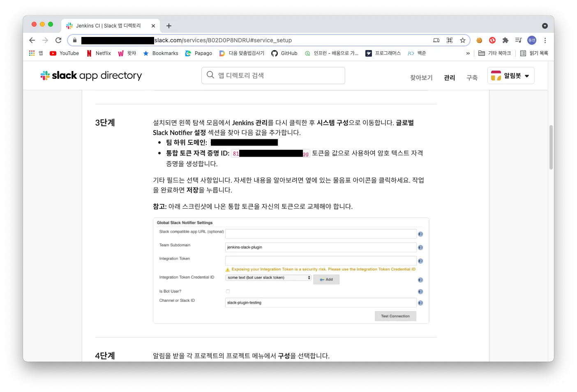The width and height of the screenshot is (577, 392).
Task: Open the Chrome three-dot menu
Action: pyautogui.click(x=545, y=40)
